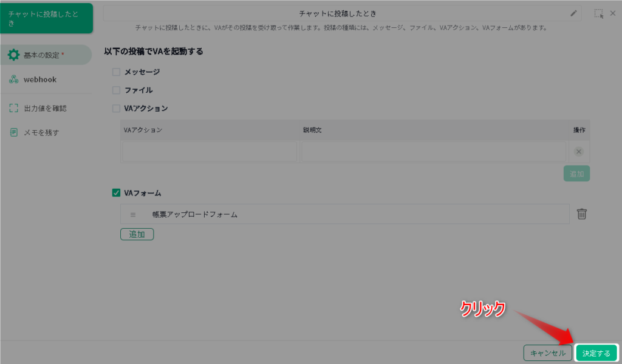Click the メモを残す note icon
Viewport: 622px width, 364px height.
pyautogui.click(x=13, y=132)
